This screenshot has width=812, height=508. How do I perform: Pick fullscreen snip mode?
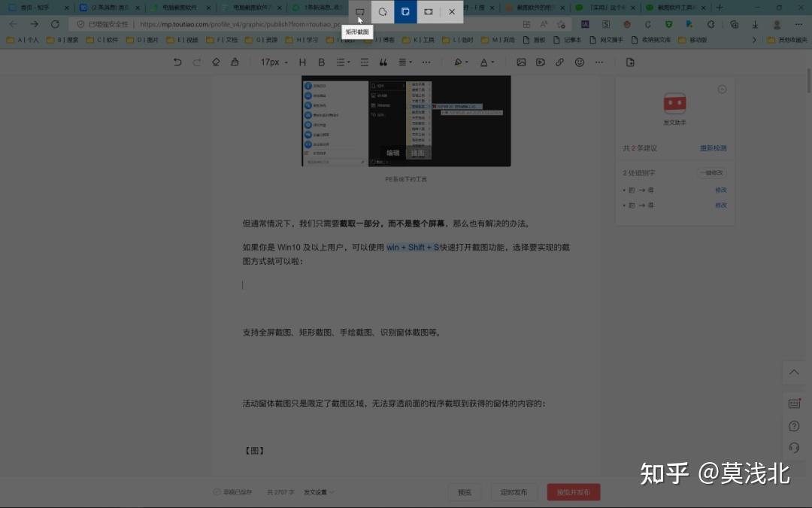[429, 12]
